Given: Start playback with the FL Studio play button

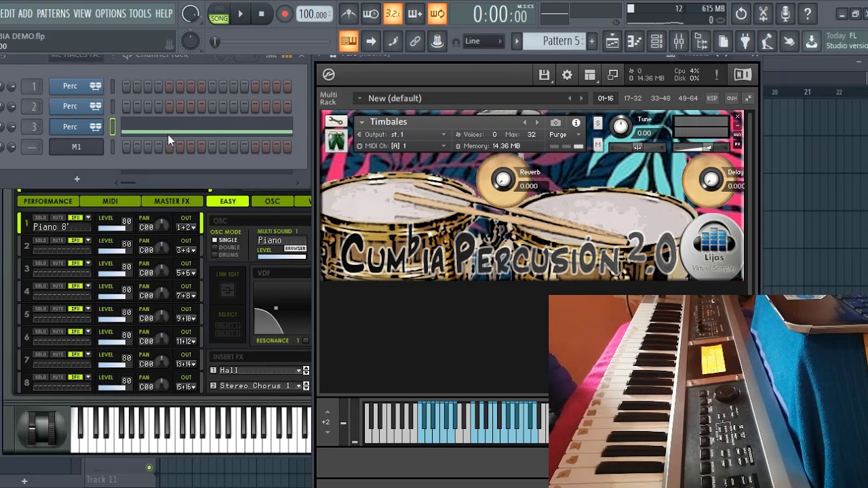Looking at the screenshot, I should click(240, 14).
